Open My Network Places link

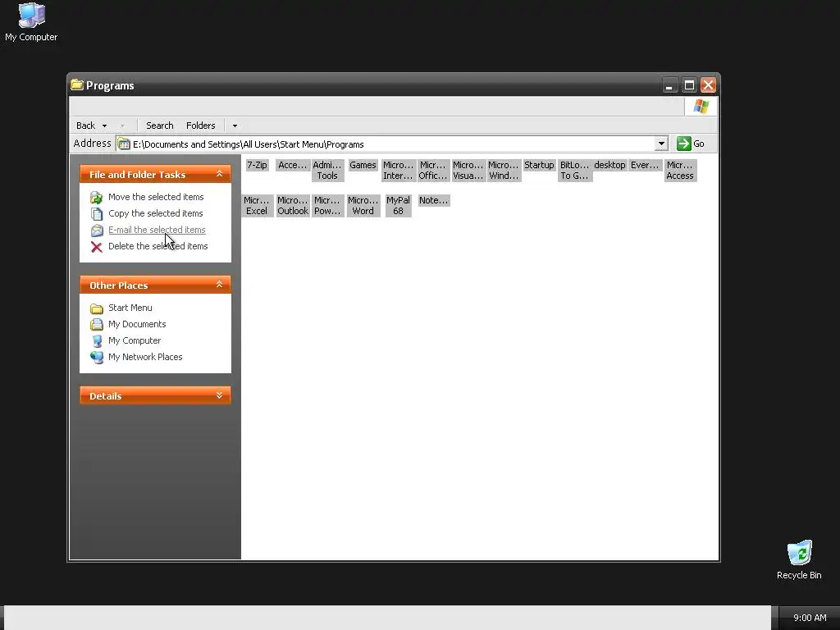(145, 357)
